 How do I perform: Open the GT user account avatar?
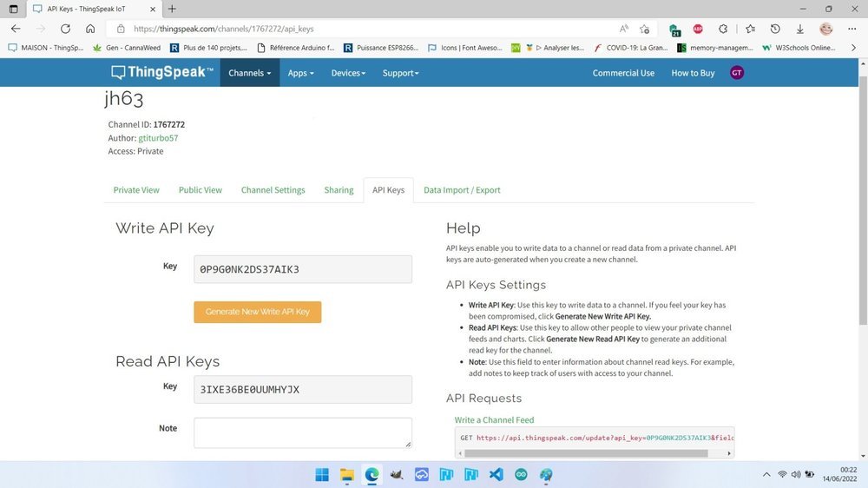pos(737,73)
